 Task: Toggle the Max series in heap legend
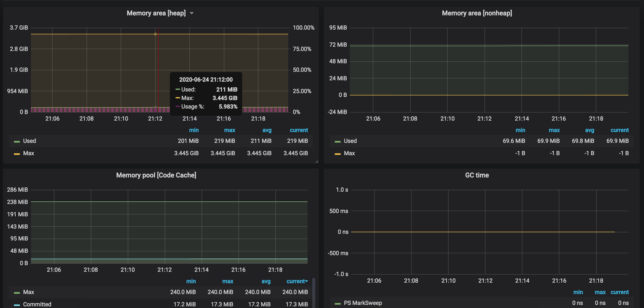point(28,153)
